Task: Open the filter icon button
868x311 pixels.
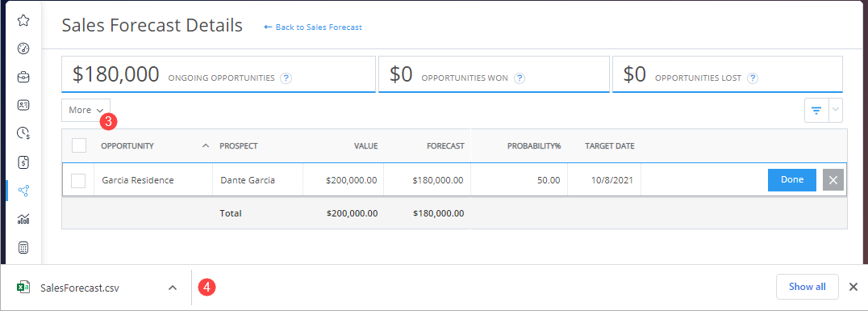Action: coord(816,111)
